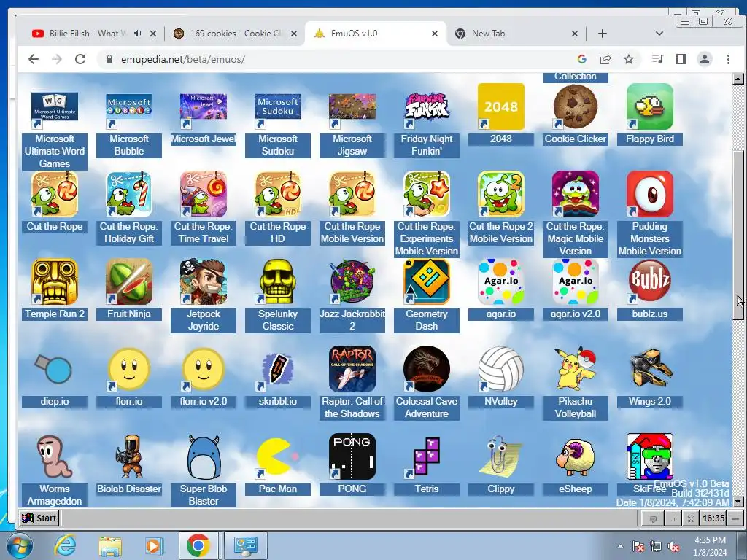Open the 2048 game icon
The width and height of the screenshot is (747, 560).
pyautogui.click(x=500, y=106)
